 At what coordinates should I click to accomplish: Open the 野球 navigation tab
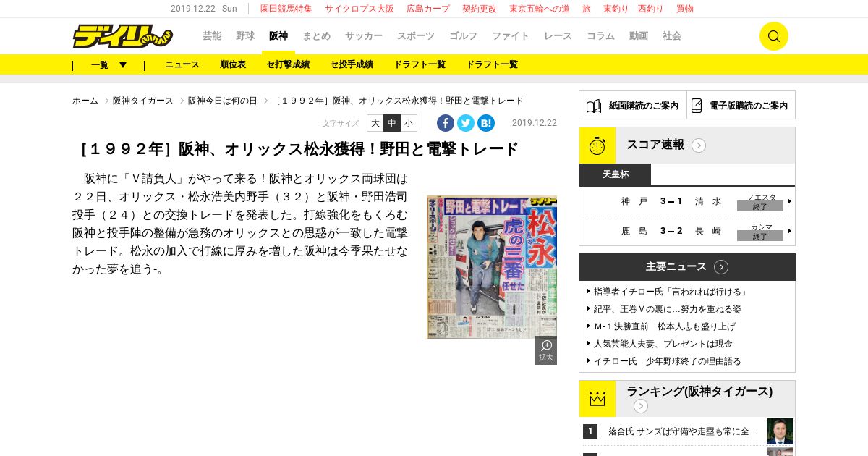(245, 36)
